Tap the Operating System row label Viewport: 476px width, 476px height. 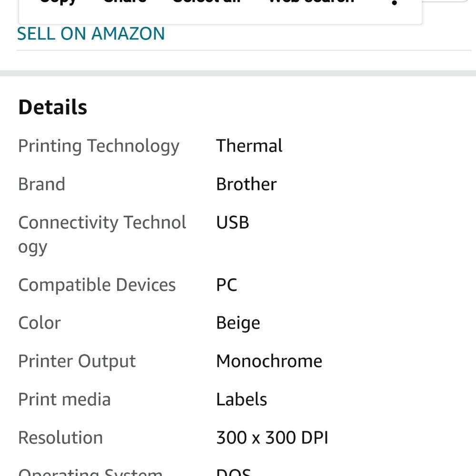[x=90, y=472]
